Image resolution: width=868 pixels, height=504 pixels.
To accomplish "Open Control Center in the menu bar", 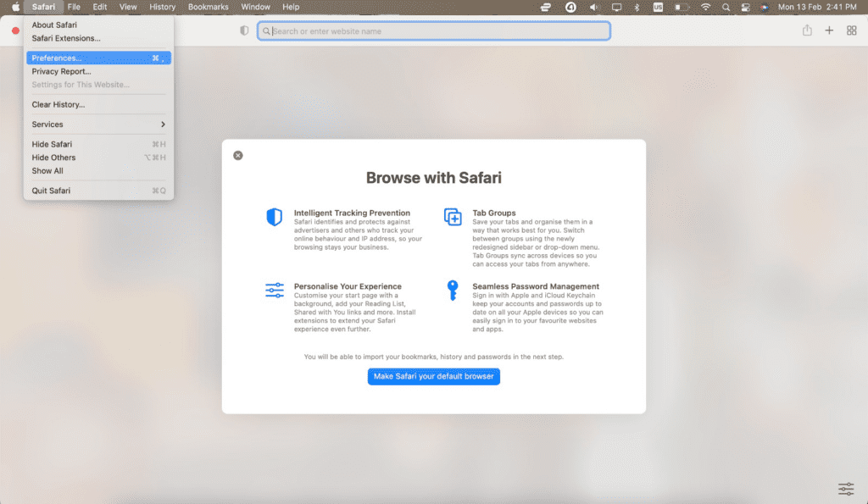I will 745,7.
